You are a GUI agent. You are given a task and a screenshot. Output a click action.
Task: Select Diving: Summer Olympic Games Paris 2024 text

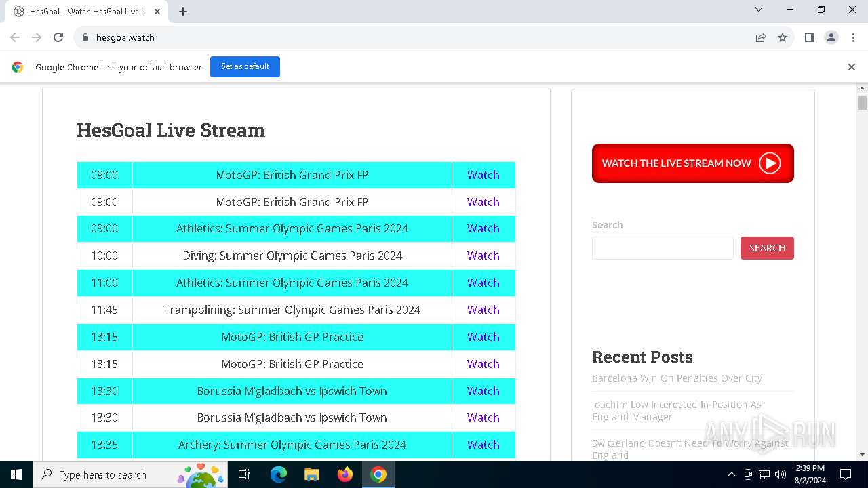pyautogui.click(x=292, y=256)
